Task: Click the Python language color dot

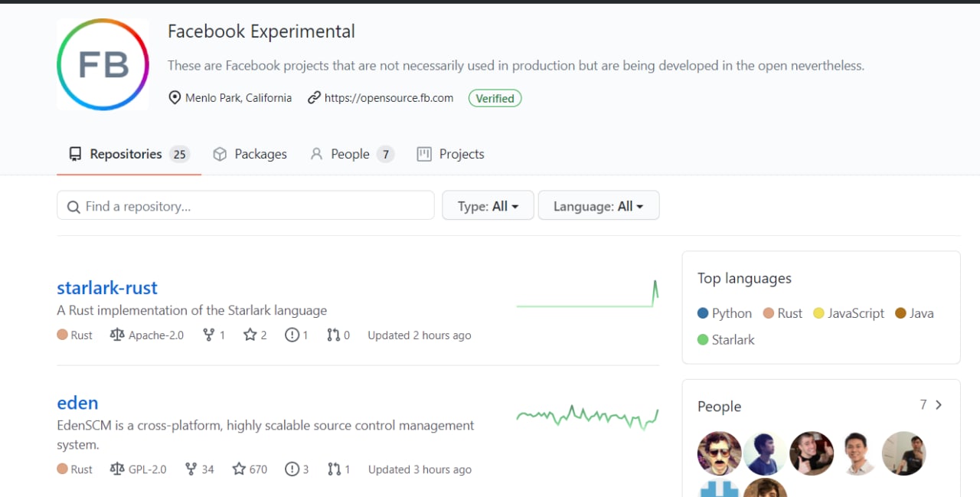Action: 703,313
